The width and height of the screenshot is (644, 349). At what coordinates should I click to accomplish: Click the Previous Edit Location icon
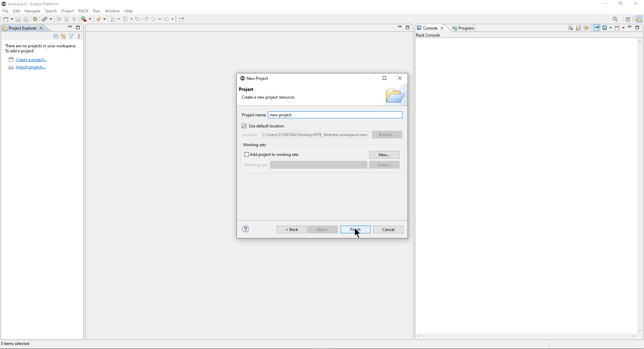(138, 19)
